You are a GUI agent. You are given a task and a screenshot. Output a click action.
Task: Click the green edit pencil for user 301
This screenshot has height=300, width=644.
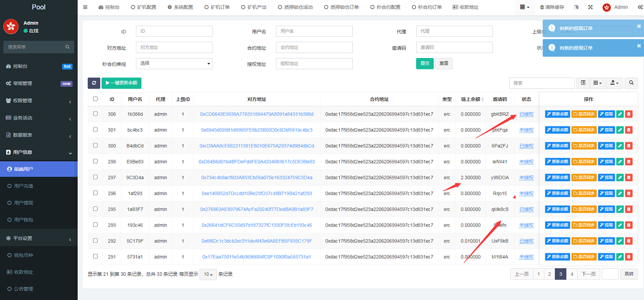point(619,130)
